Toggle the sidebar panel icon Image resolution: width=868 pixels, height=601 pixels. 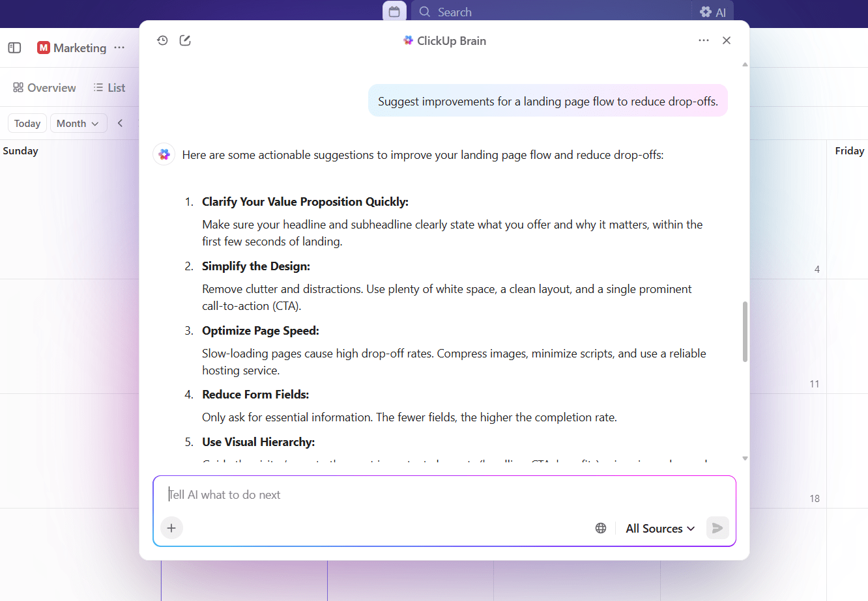click(14, 48)
